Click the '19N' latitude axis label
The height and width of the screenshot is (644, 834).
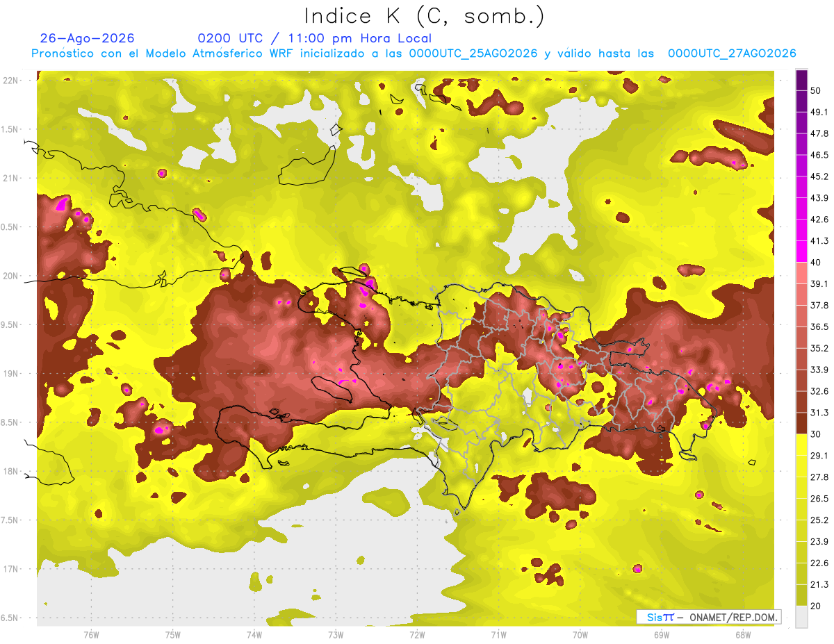(12, 374)
